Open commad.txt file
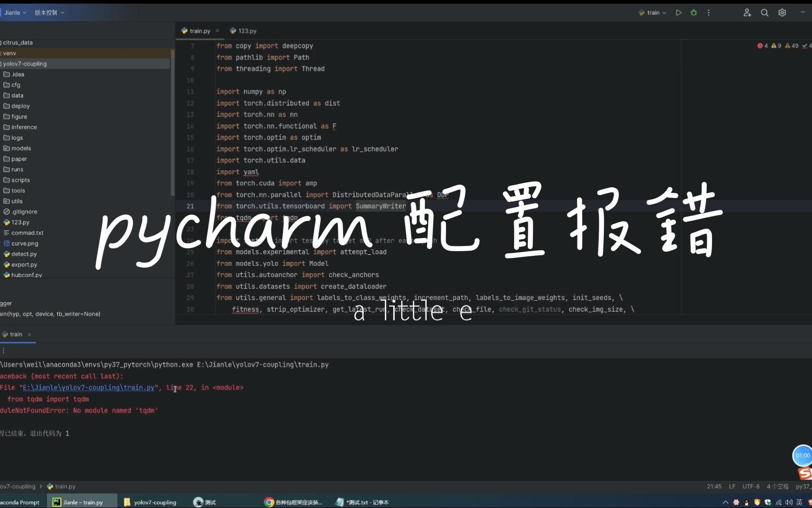Screen dimensions: 812x508 coord(23,233)
